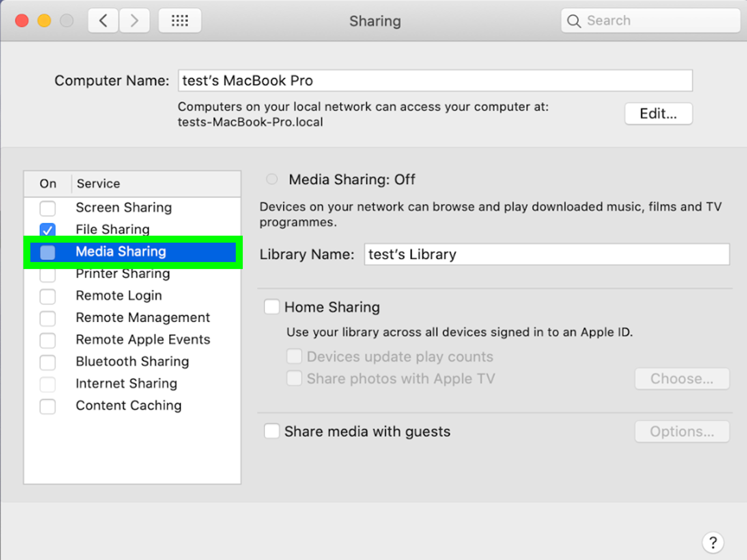Select Media Sharing service row
The height and width of the screenshot is (560, 747).
tap(133, 252)
